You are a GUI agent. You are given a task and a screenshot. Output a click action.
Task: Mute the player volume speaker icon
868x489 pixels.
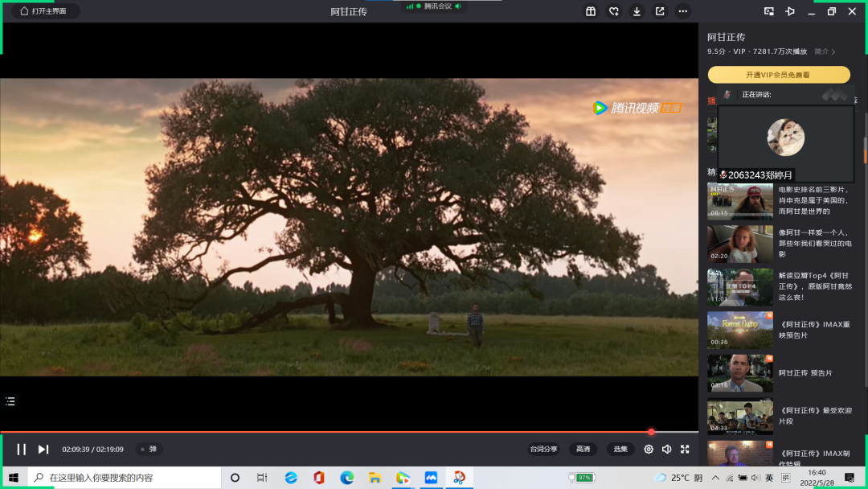(666, 449)
